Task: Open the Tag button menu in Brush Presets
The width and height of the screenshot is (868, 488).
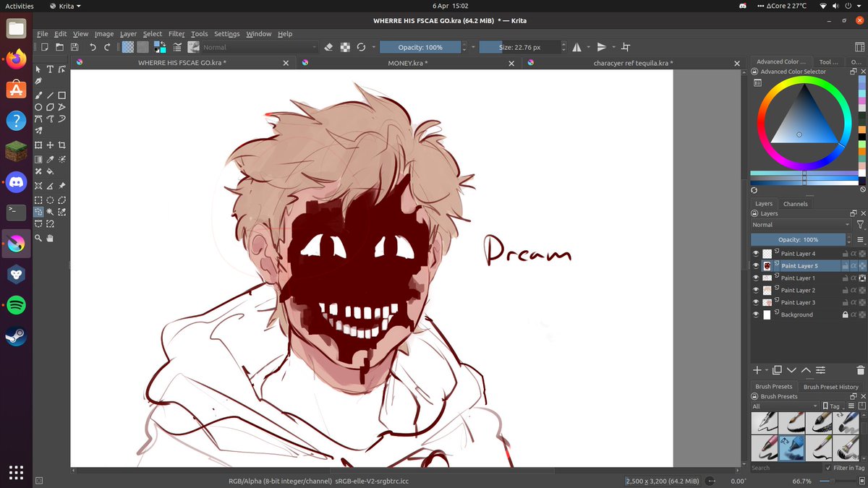Action: tap(833, 406)
